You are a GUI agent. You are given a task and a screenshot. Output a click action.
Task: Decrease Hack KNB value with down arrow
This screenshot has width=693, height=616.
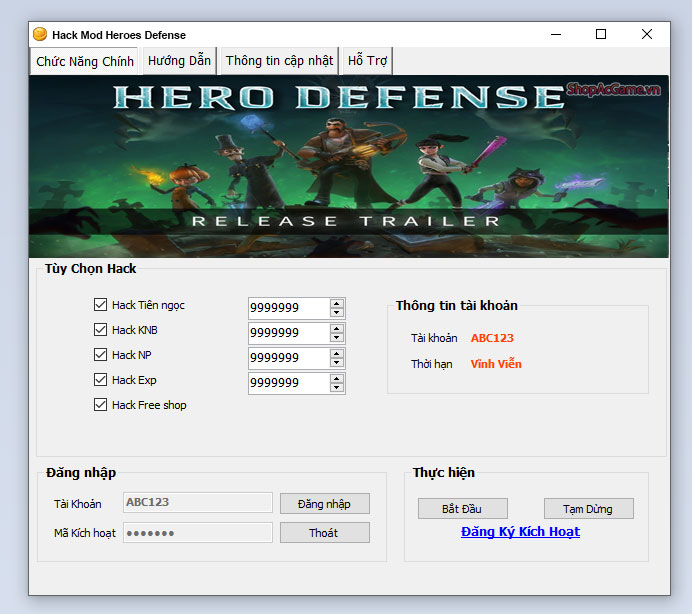pos(337,338)
